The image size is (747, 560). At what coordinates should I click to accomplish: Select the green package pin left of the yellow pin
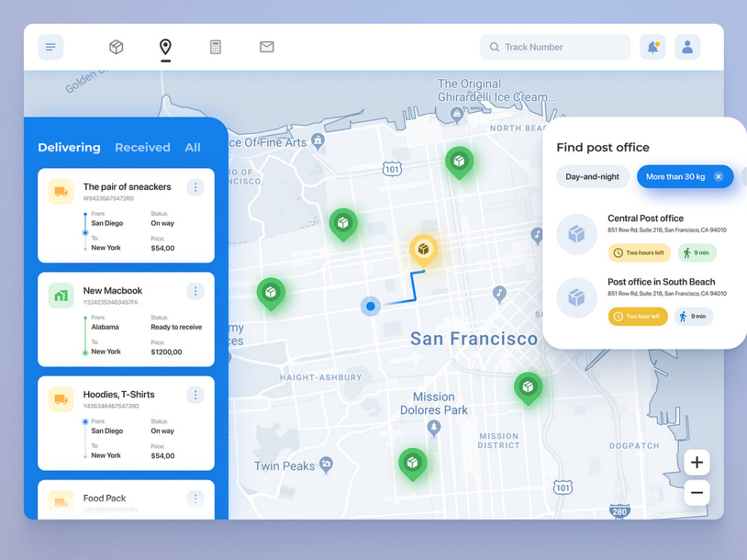[343, 223]
